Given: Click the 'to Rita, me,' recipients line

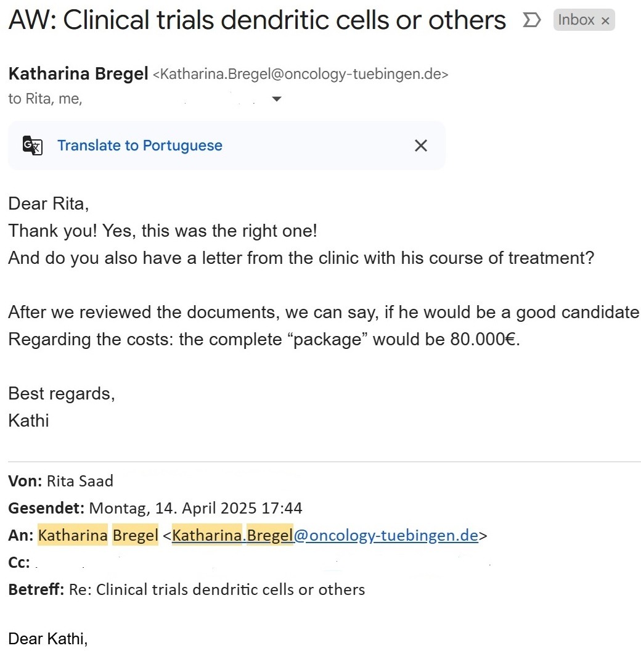Looking at the screenshot, I should (45, 99).
